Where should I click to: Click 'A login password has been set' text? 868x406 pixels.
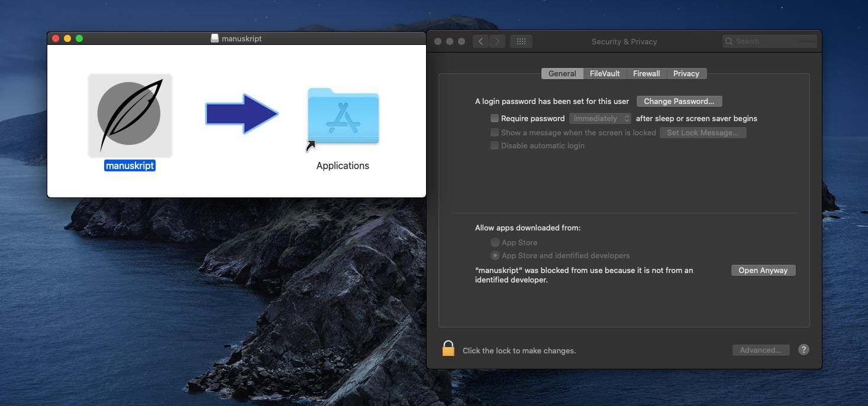[x=552, y=101]
